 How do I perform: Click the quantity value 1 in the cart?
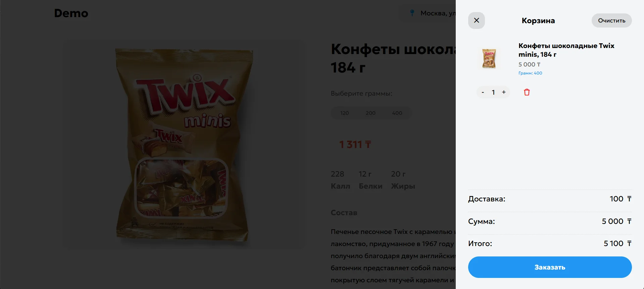[493, 92]
